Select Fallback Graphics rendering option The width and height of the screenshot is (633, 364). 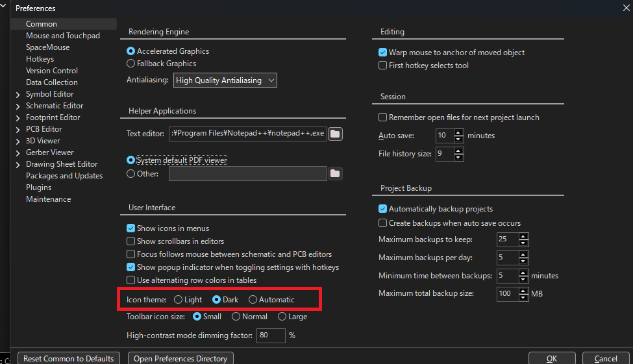click(x=130, y=64)
